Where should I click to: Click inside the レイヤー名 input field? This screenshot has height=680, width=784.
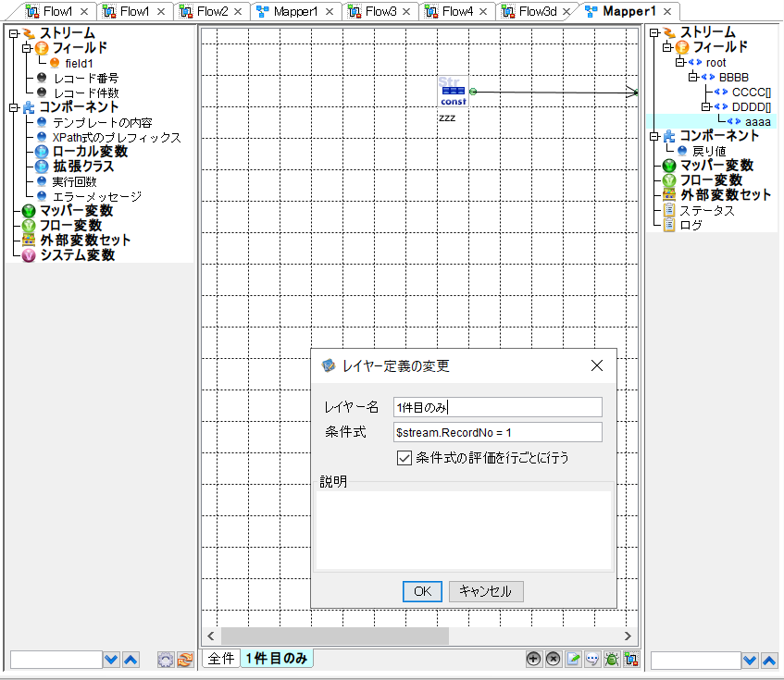(497, 406)
